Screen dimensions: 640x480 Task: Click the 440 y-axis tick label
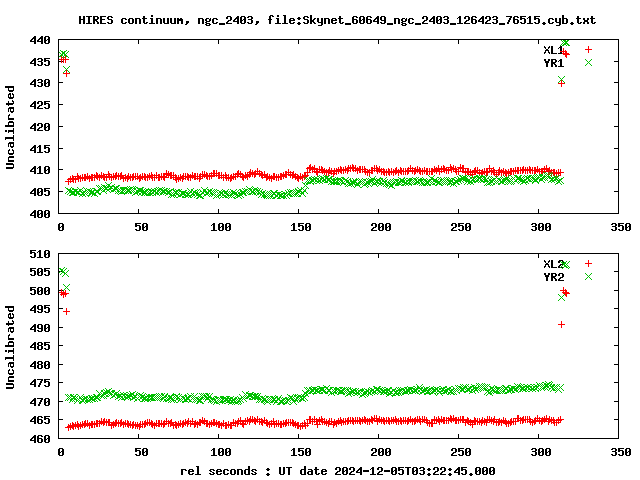[40, 40]
